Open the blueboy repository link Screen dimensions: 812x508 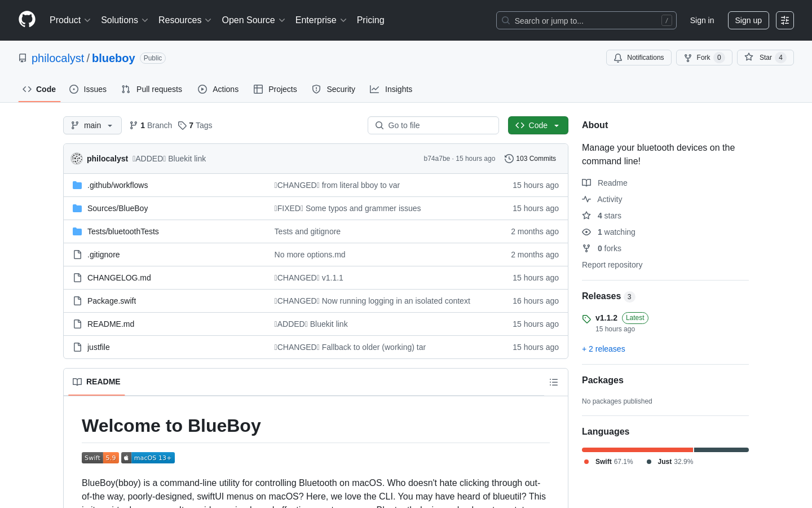(113, 58)
